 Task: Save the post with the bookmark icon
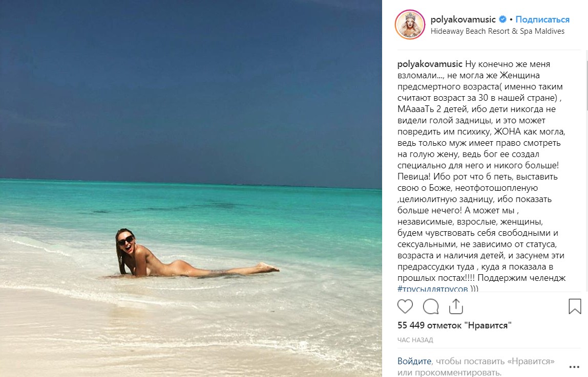click(x=575, y=306)
